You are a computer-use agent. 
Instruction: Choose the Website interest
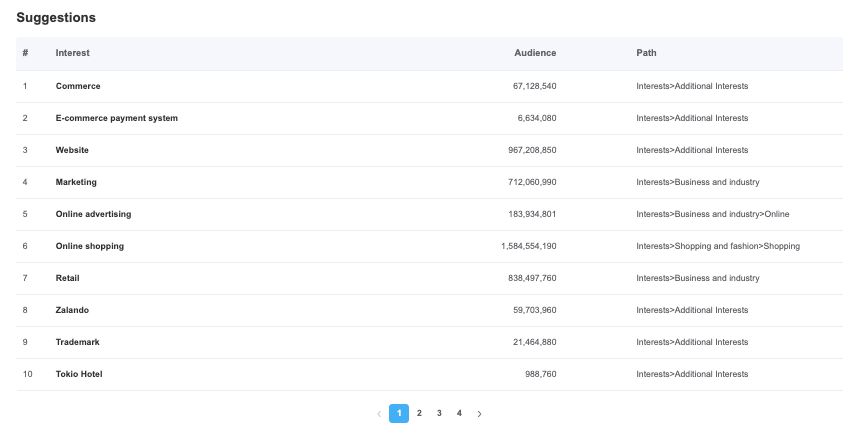72,150
